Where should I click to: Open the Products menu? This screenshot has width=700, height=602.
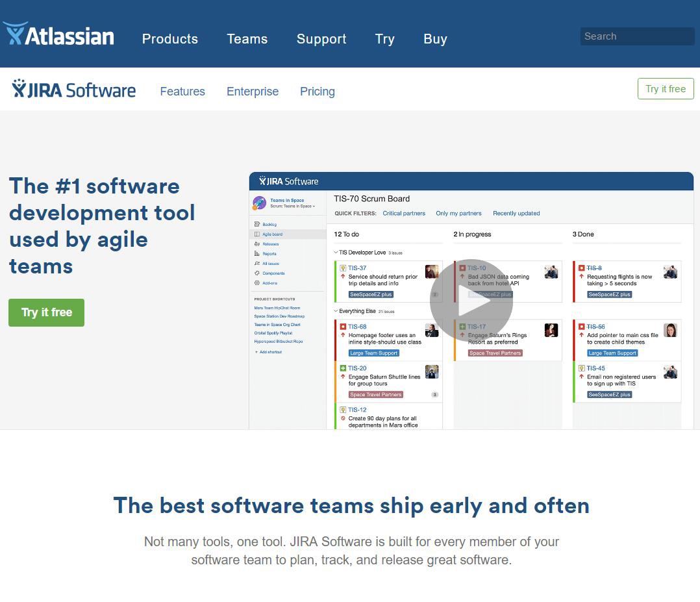pyautogui.click(x=169, y=39)
